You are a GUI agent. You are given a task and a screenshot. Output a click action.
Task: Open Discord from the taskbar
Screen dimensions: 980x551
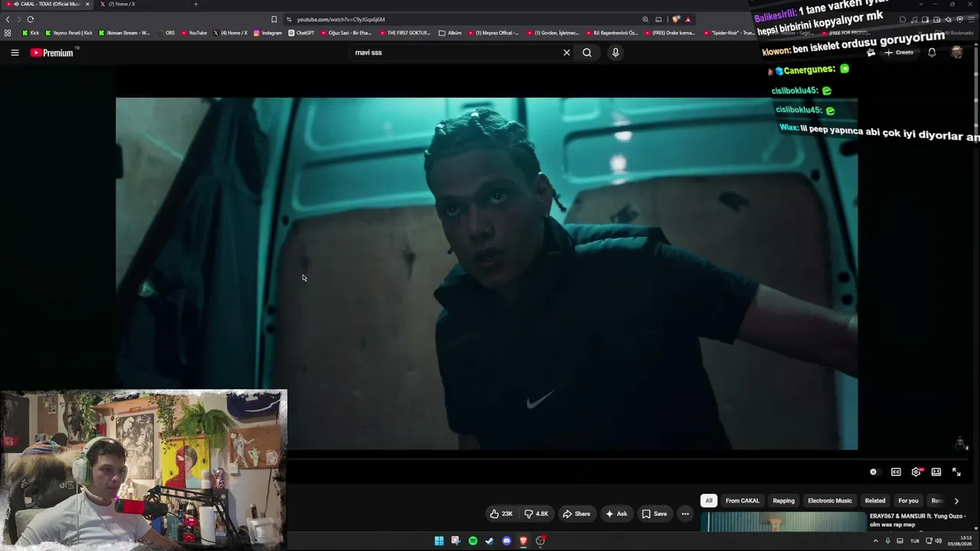click(x=506, y=541)
